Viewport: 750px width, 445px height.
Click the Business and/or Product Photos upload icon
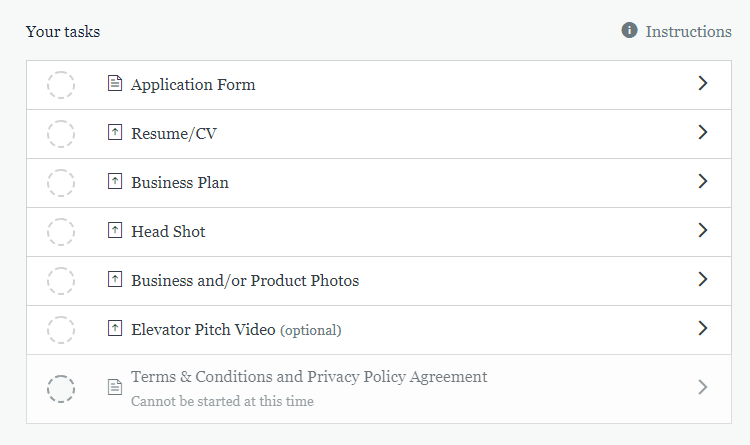[115, 279]
